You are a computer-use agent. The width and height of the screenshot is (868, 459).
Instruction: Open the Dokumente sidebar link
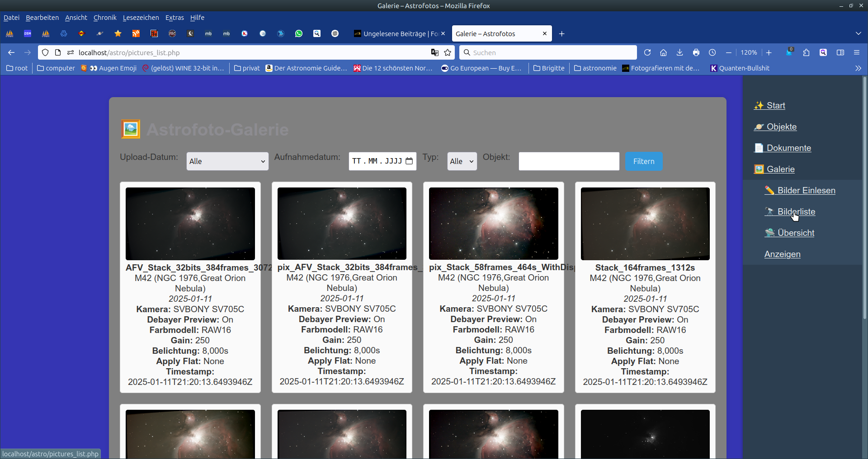pos(783,148)
